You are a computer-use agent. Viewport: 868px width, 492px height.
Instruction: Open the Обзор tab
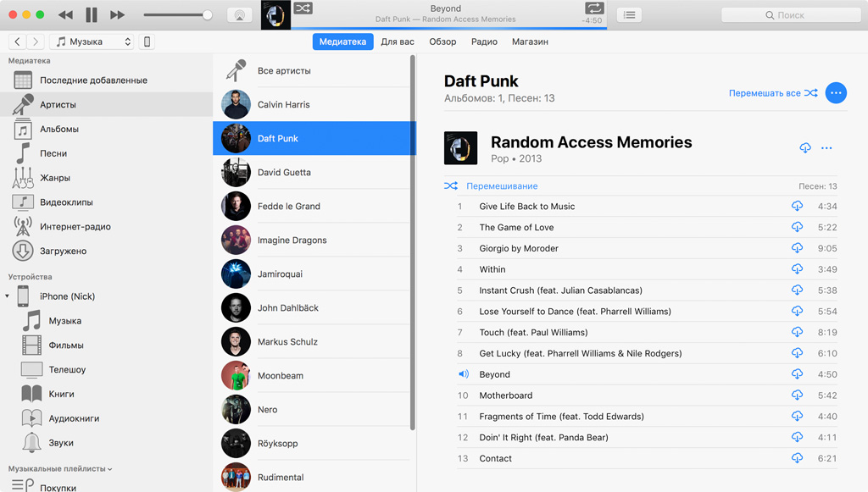tap(442, 41)
